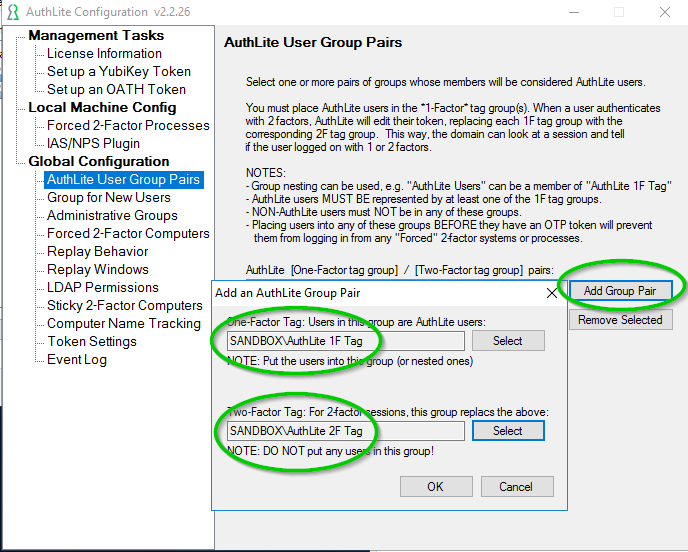688x552 pixels.
Task: Minimize the AuthLite Configuration window
Action: [574, 12]
